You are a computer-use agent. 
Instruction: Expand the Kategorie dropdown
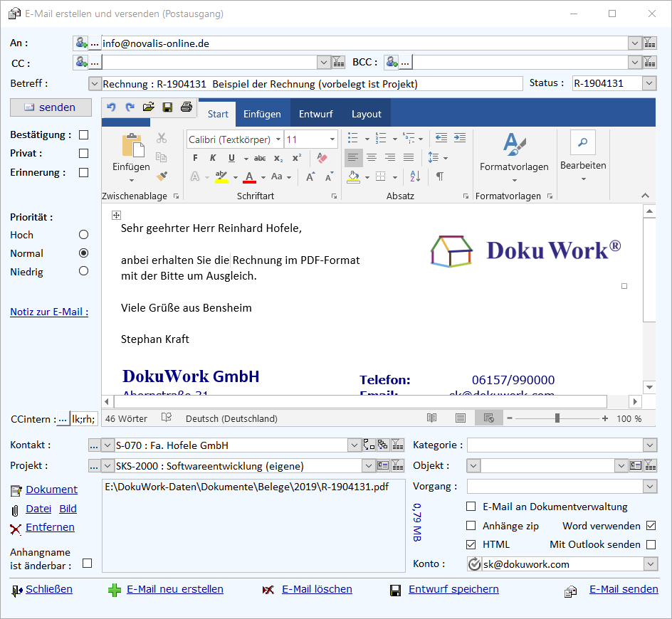click(649, 445)
